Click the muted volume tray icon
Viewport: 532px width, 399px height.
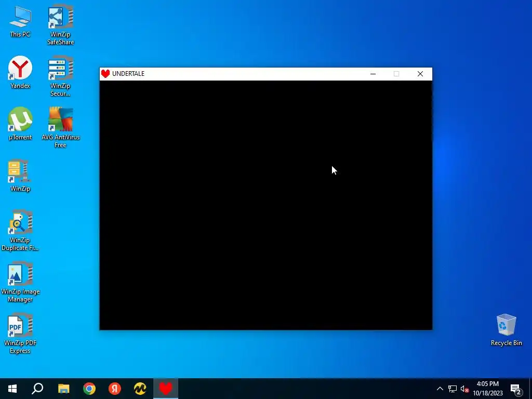464,389
